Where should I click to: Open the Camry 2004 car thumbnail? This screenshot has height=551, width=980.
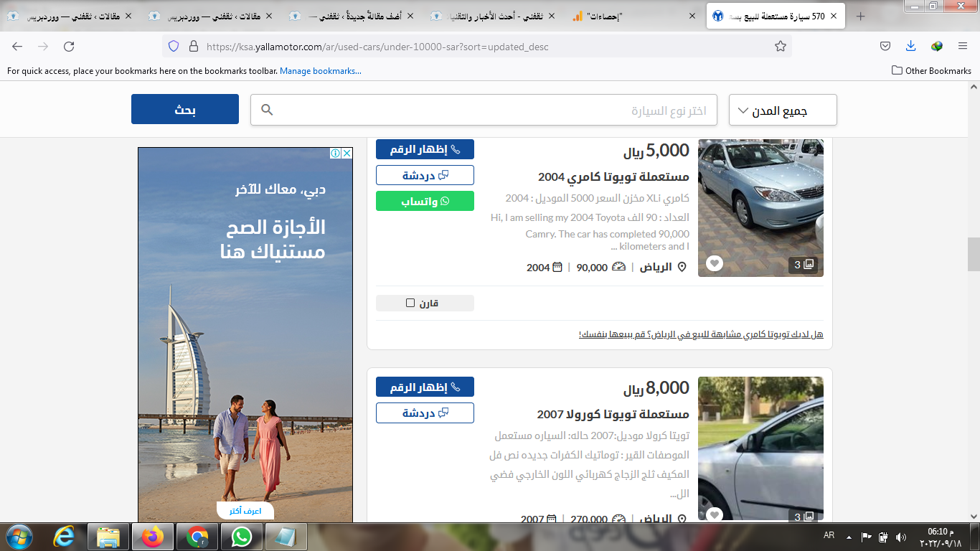pos(760,208)
